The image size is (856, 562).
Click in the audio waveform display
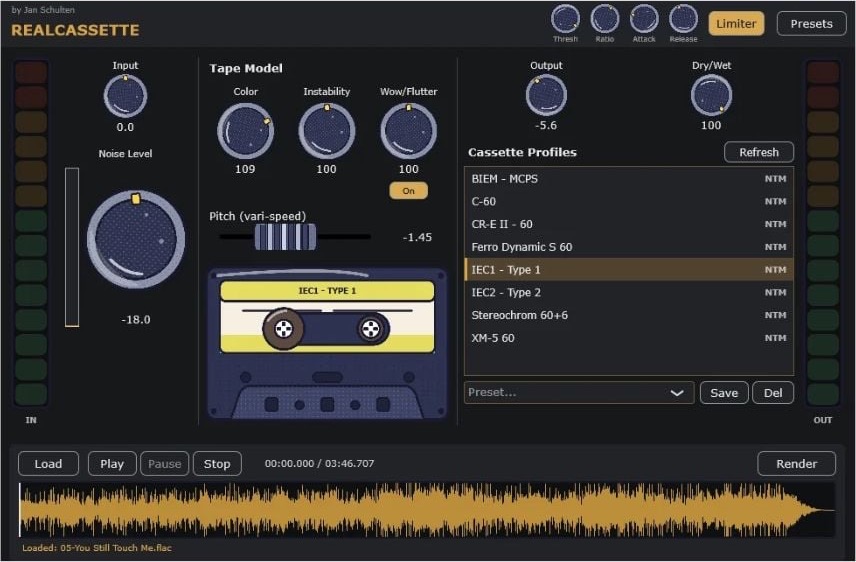coord(427,510)
